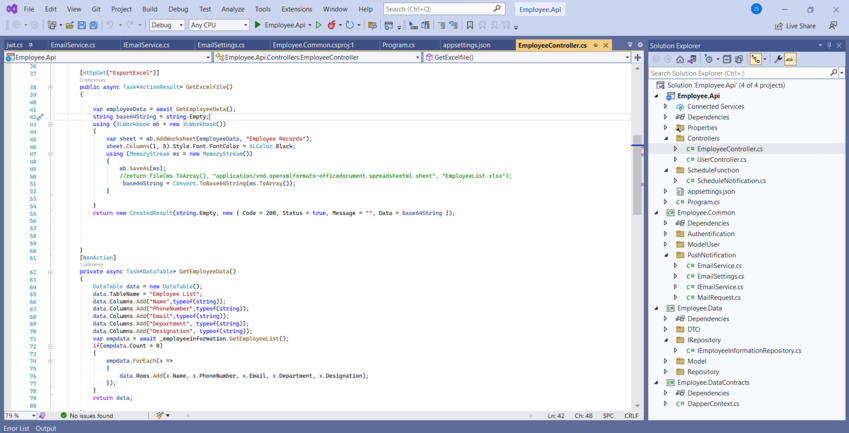Collapse the GetEmployeeData method fold at line 62
849x433 pixels.
click(x=50, y=272)
